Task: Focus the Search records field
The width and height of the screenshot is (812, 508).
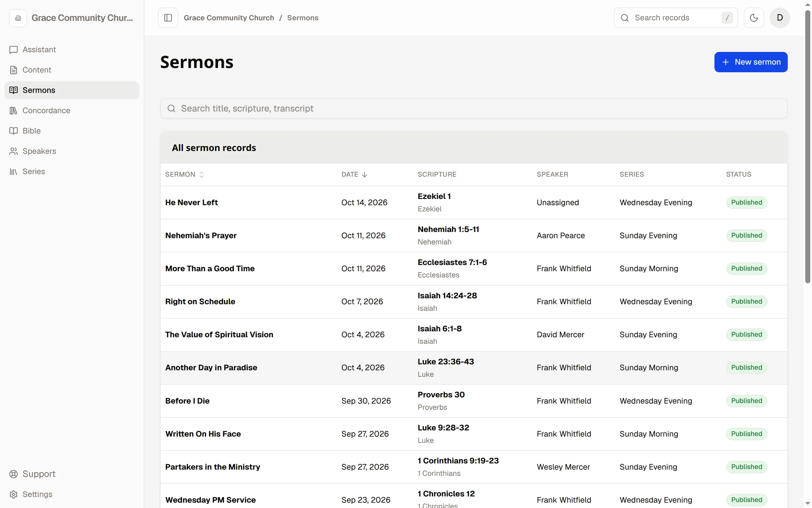Action: [676, 18]
